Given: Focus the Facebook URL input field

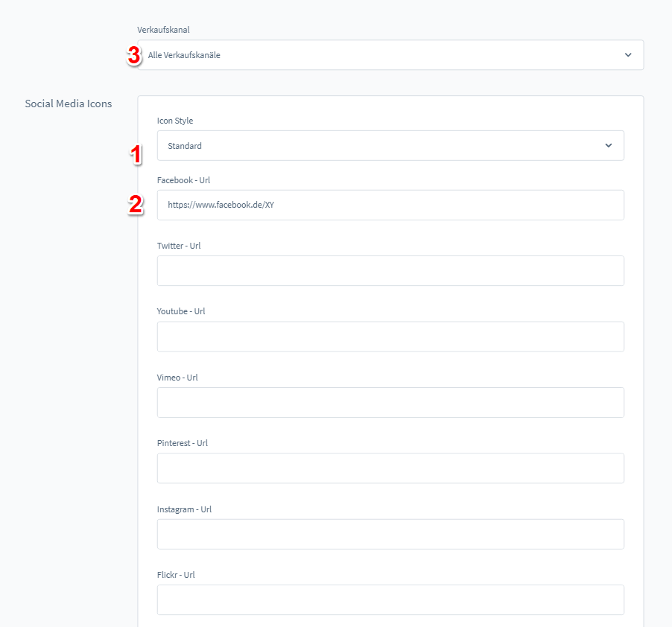Looking at the screenshot, I should [390, 205].
